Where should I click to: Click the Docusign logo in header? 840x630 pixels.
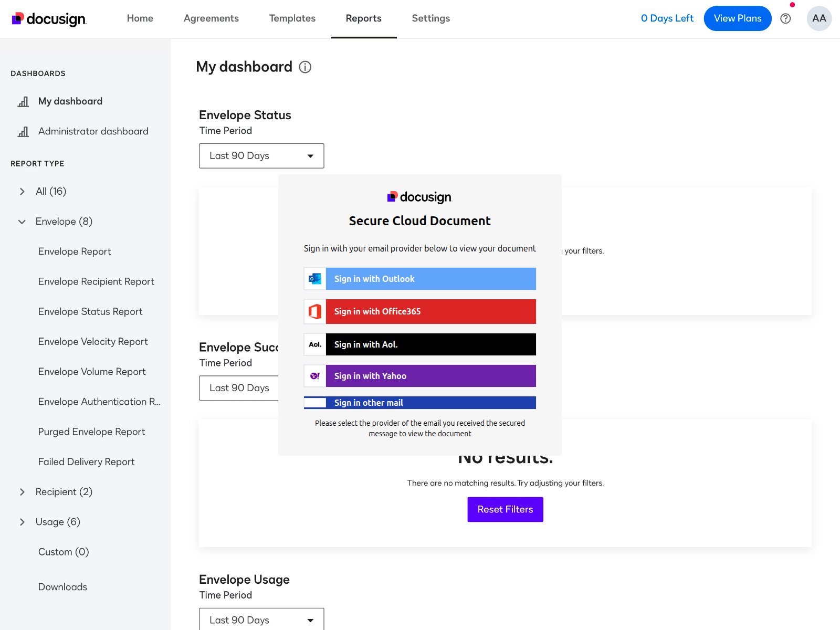point(49,19)
